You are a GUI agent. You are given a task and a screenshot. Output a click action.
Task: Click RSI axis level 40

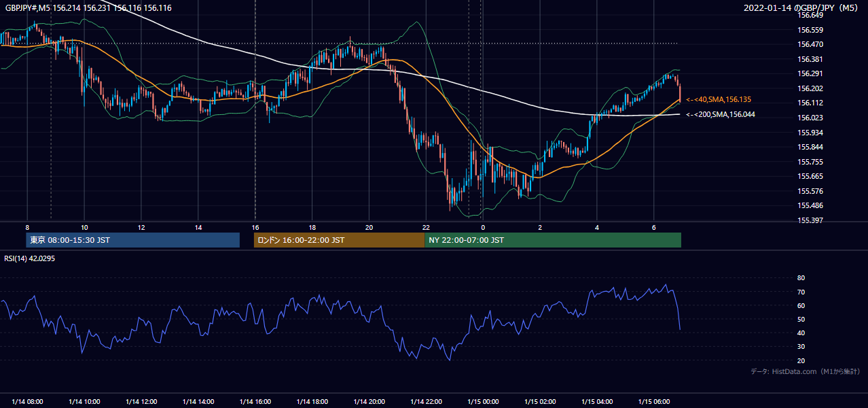click(x=801, y=333)
